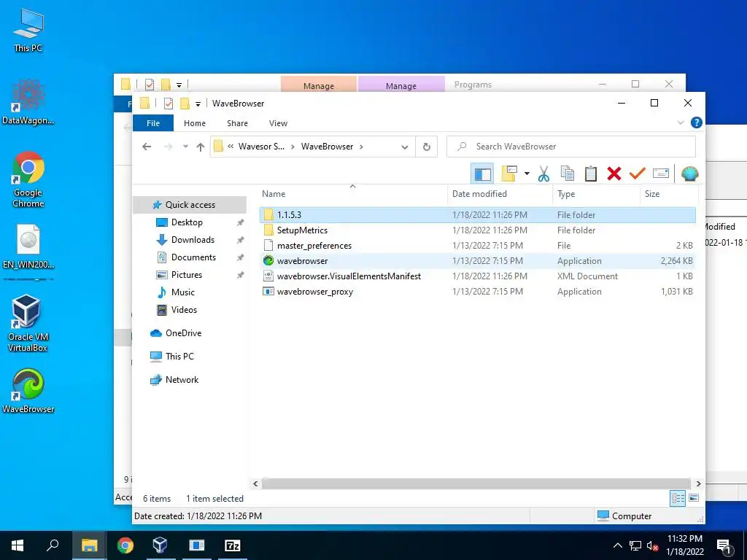Open the Windows Start menu

point(18,545)
